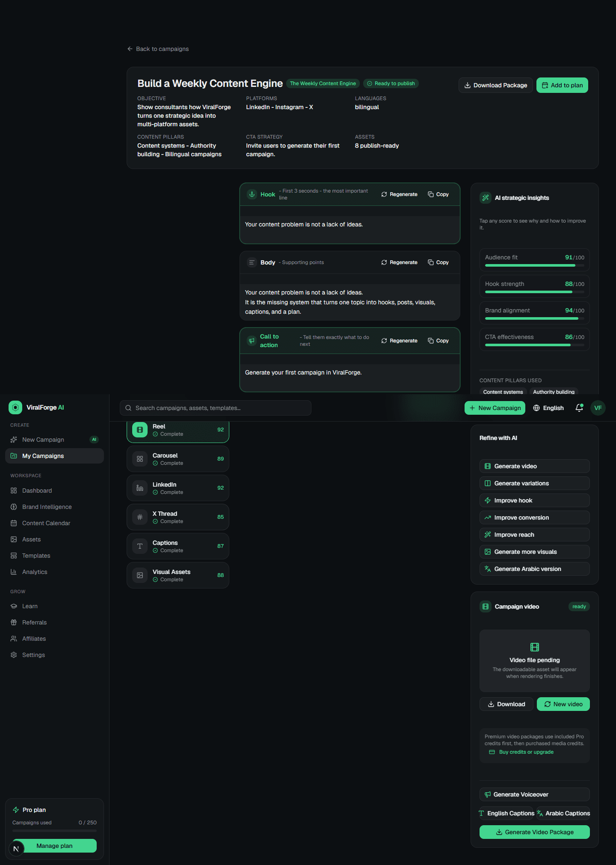The image size is (616, 865).
Task: Open the English language selector
Action: 548,408
